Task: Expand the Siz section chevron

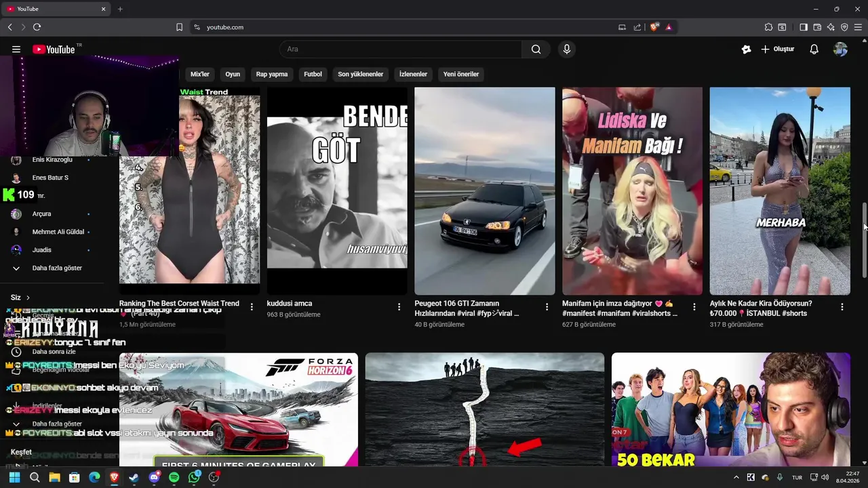Action: coord(28,298)
